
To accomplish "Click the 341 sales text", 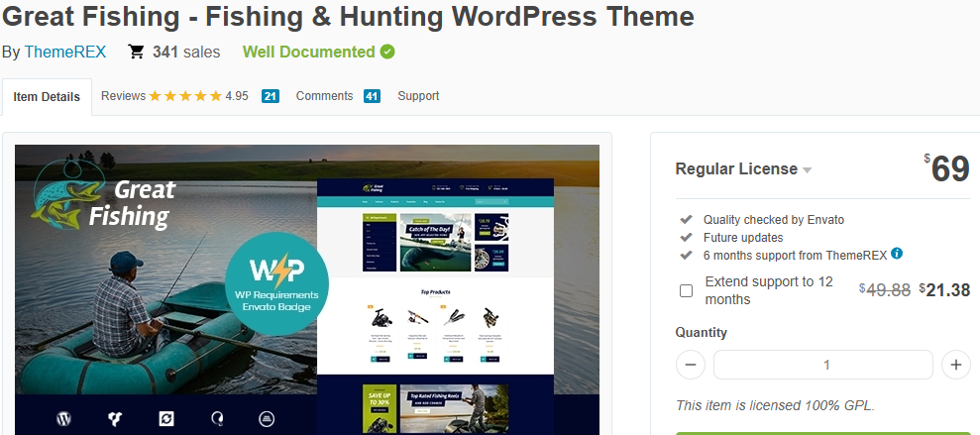I will [x=186, y=52].
